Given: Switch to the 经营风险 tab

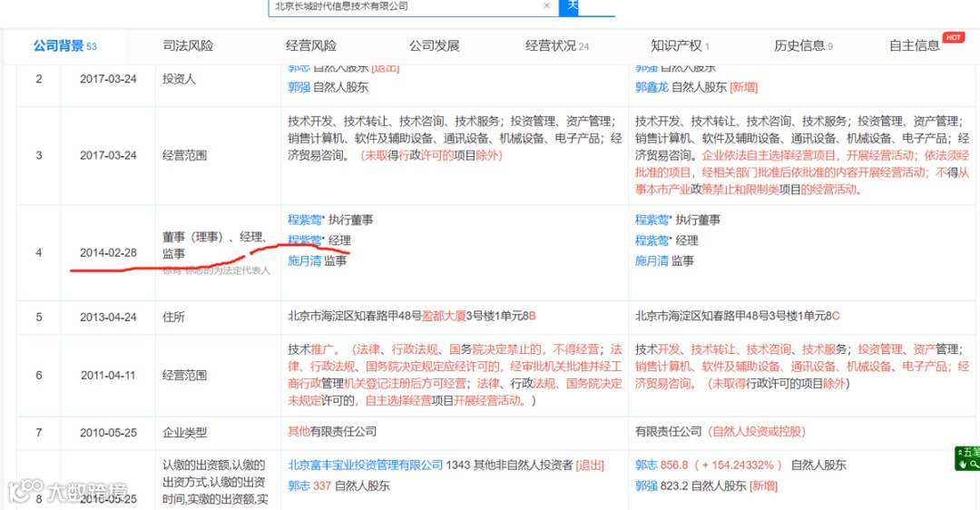Looking at the screenshot, I should tap(310, 45).
